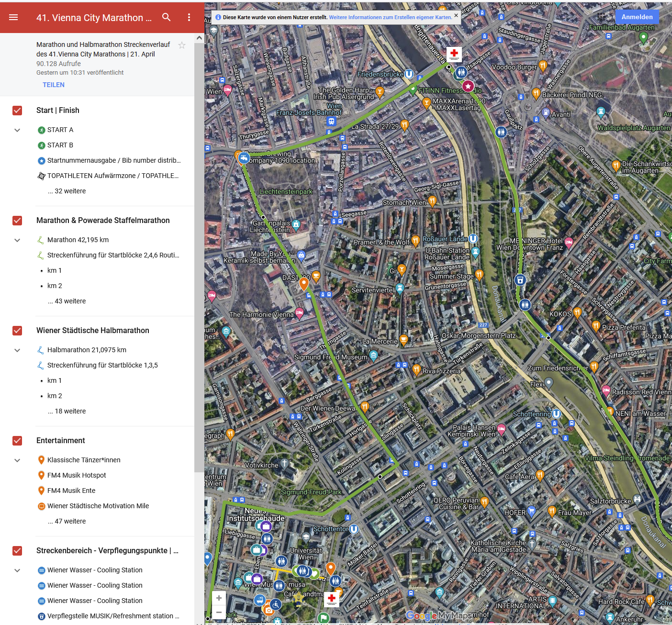The width and height of the screenshot is (672, 625).
Task: Click the Klassische Tänzer*innen pin icon
Action: (42, 460)
